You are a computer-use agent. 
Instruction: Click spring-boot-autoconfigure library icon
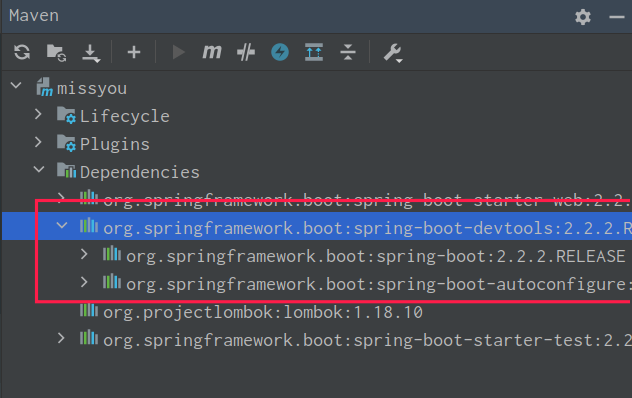tap(112, 282)
